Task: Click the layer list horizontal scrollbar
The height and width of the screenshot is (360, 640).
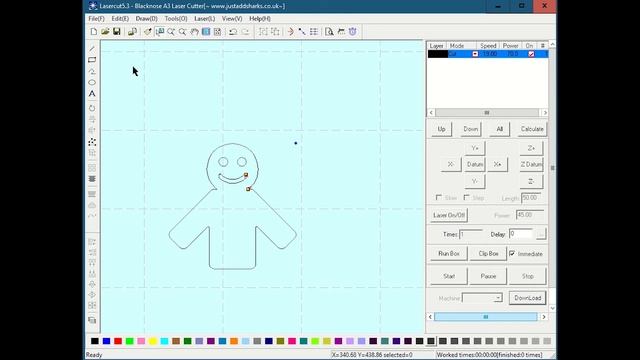Action: click(488, 112)
